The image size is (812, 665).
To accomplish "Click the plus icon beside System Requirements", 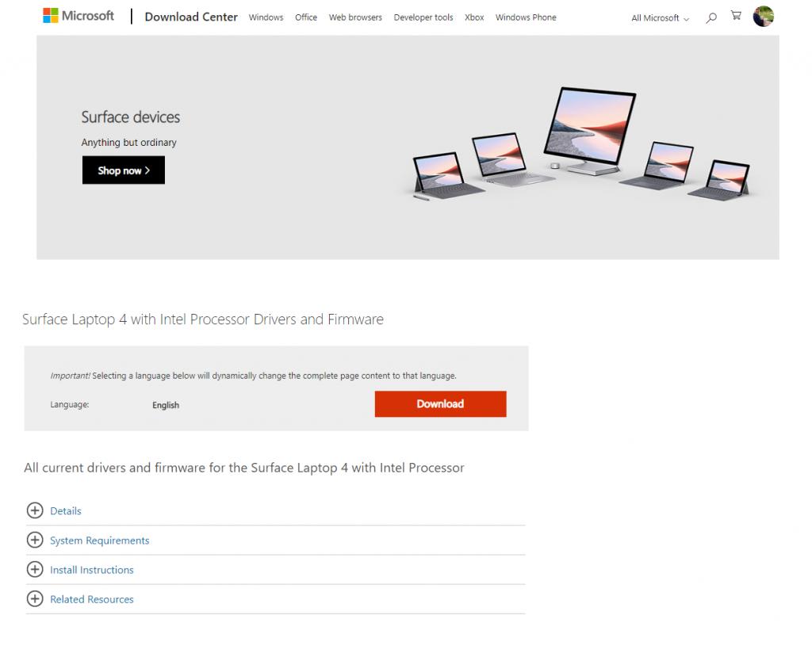I will click(x=35, y=540).
